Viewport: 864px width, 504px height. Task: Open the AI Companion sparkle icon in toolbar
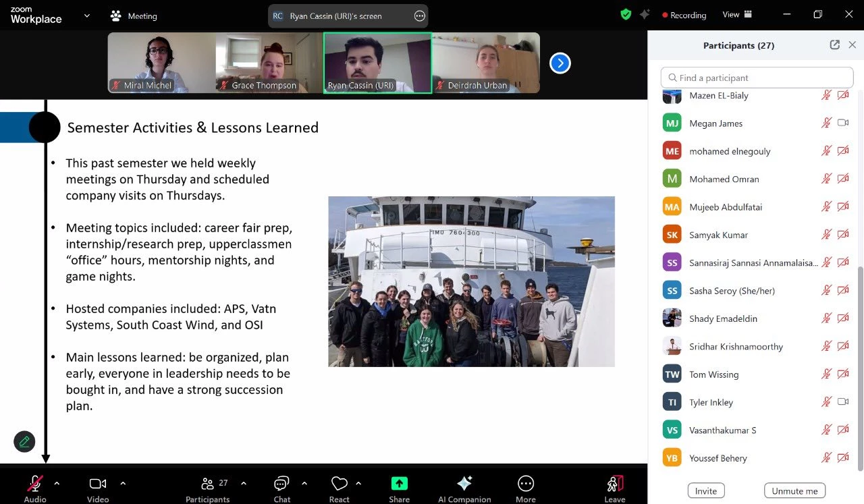[464, 483]
